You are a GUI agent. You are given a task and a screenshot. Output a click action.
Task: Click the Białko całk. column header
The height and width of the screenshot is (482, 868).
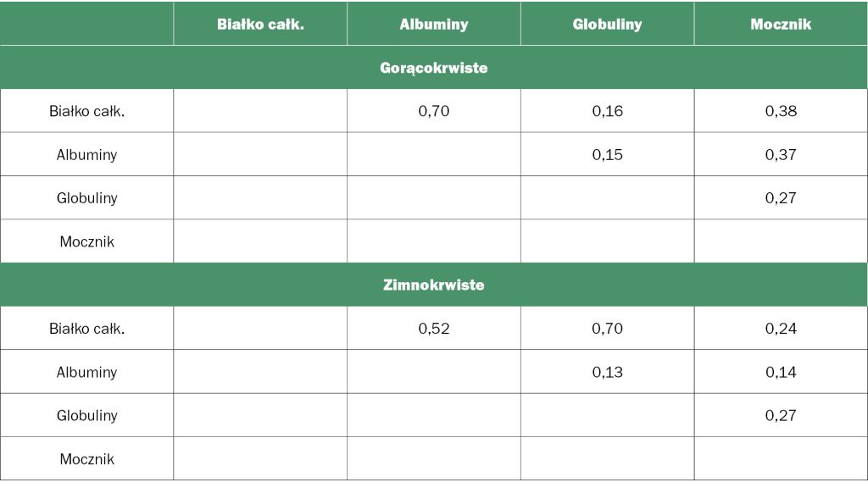coord(260,24)
